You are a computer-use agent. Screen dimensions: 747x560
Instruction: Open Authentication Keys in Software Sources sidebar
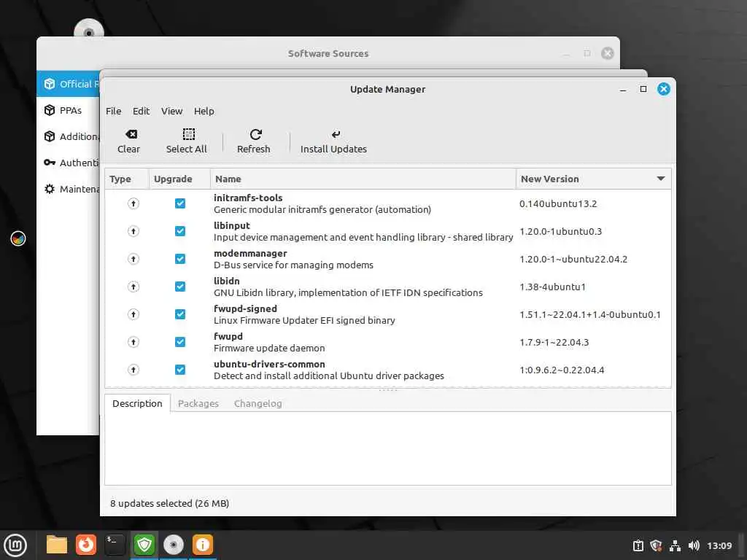(68, 163)
